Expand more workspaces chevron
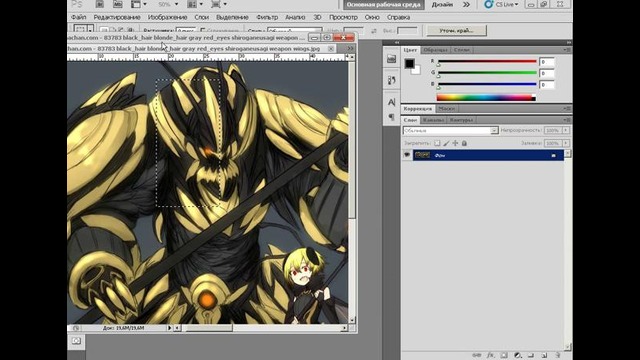 tap(466, 4)
